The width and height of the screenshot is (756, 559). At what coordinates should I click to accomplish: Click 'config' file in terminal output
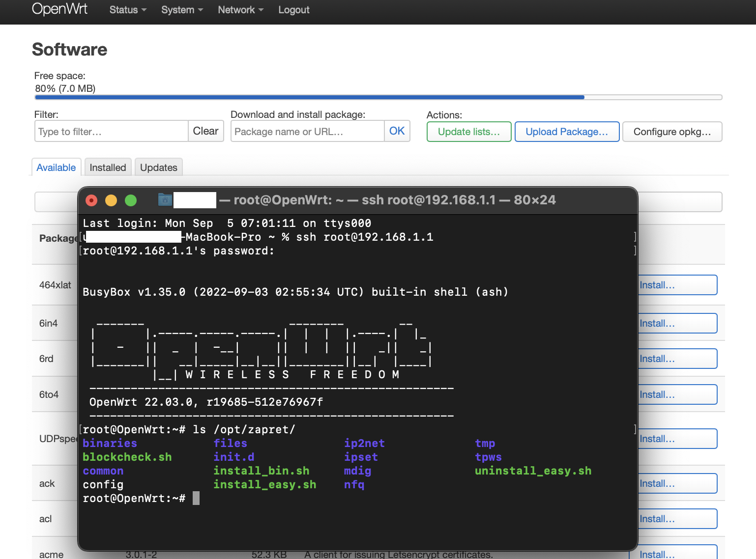(x=103, y=484)
